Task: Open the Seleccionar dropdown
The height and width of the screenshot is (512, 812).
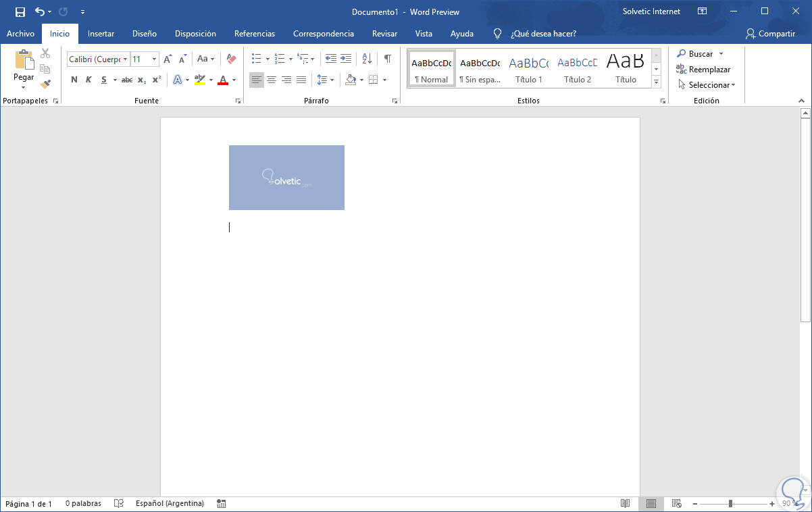Action: coord(707,85)
